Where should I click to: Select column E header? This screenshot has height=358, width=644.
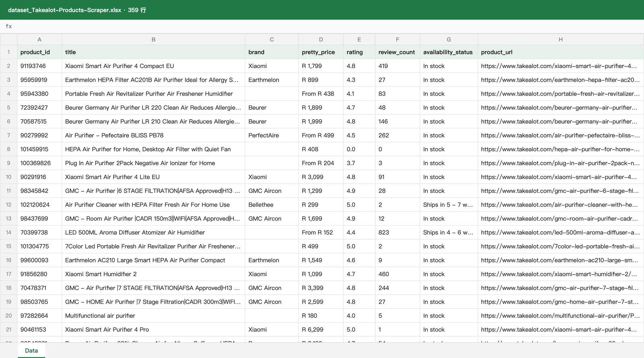pos(359,39)
